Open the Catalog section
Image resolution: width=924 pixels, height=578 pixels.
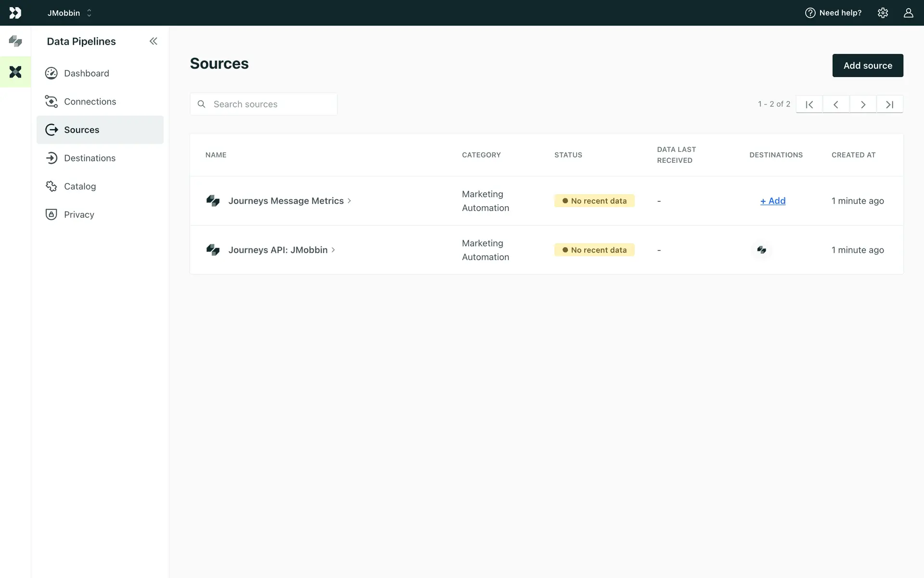(x=80, y=186)
